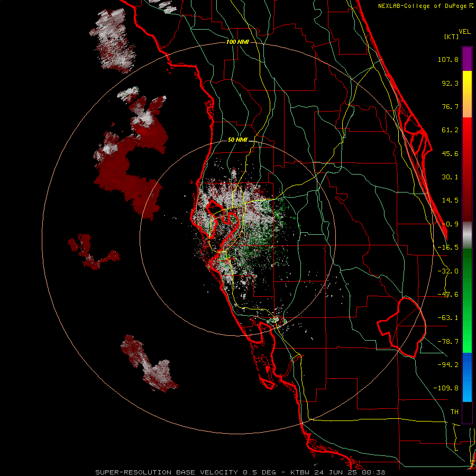Click the VEL legend heading
This screenshot has height=476, width=476.
click(464, 32)
